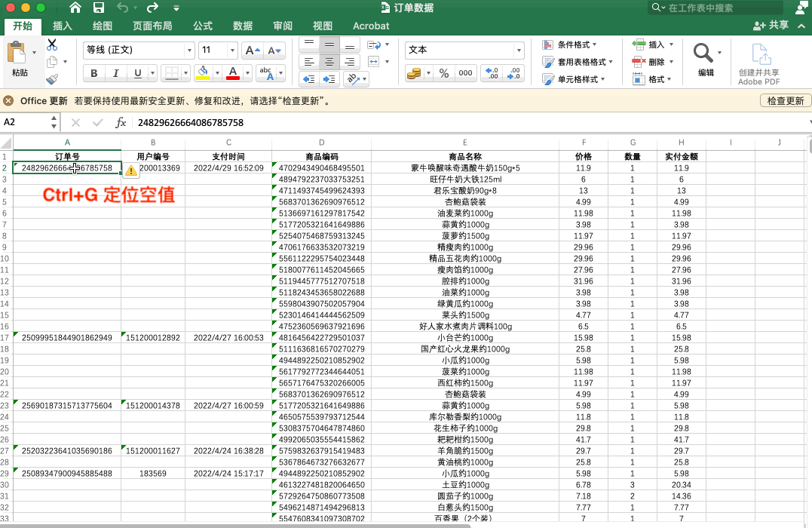The image size is (812, 528).
Task: Toggle Bold formatting
Action: [94, 73]
